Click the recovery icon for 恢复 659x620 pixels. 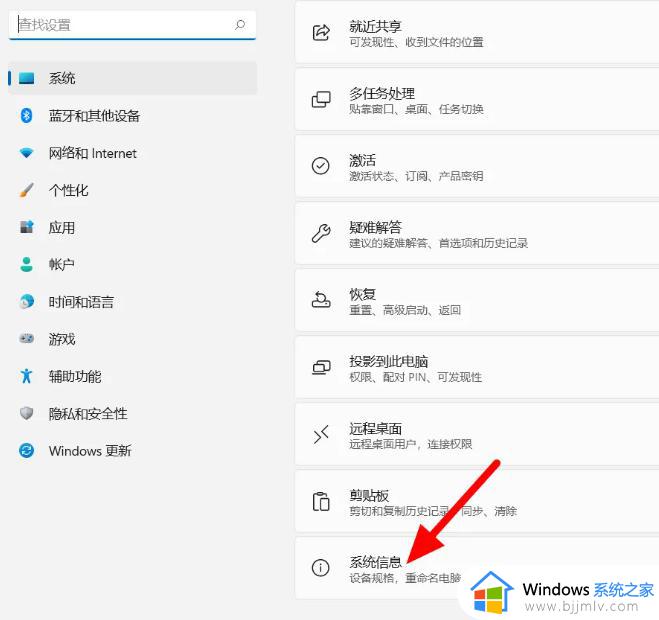321,300
